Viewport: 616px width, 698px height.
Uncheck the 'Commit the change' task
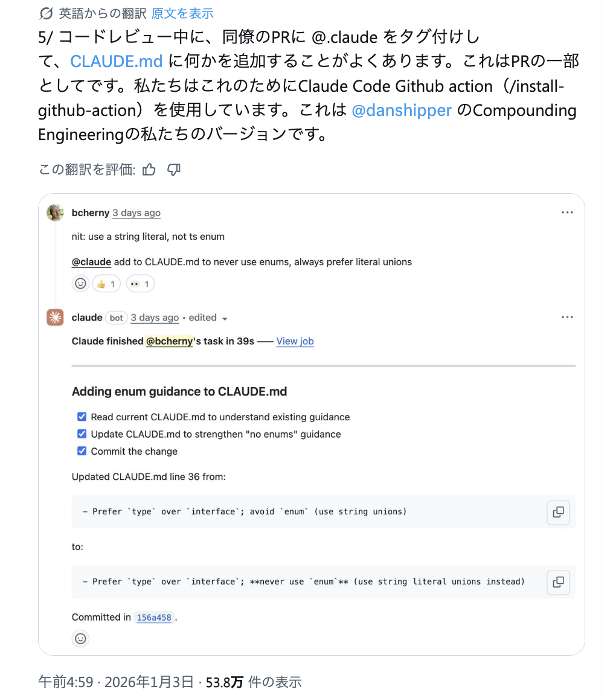click(82, 450)
